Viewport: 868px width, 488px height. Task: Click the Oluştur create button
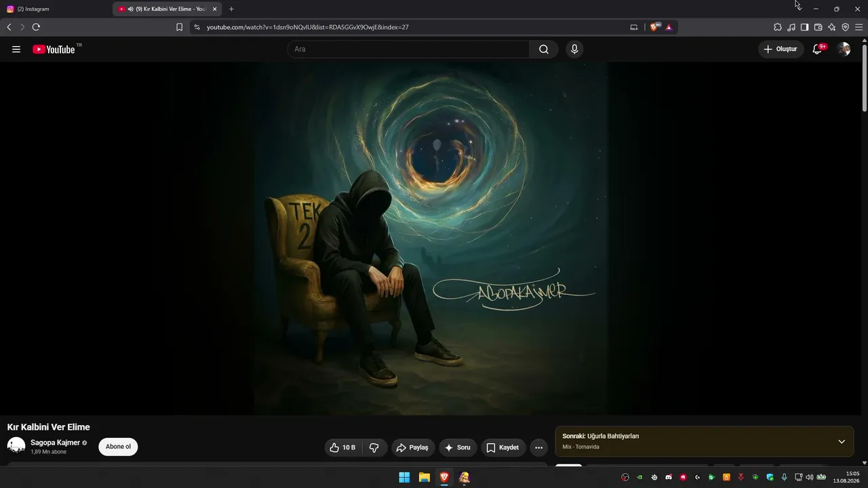coord(781,49)
